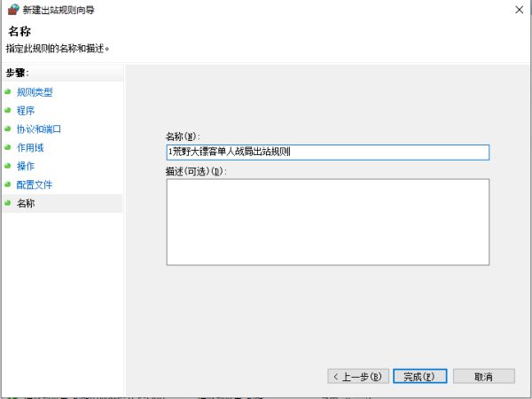Jump to the 协议和端口 step label

38,129
